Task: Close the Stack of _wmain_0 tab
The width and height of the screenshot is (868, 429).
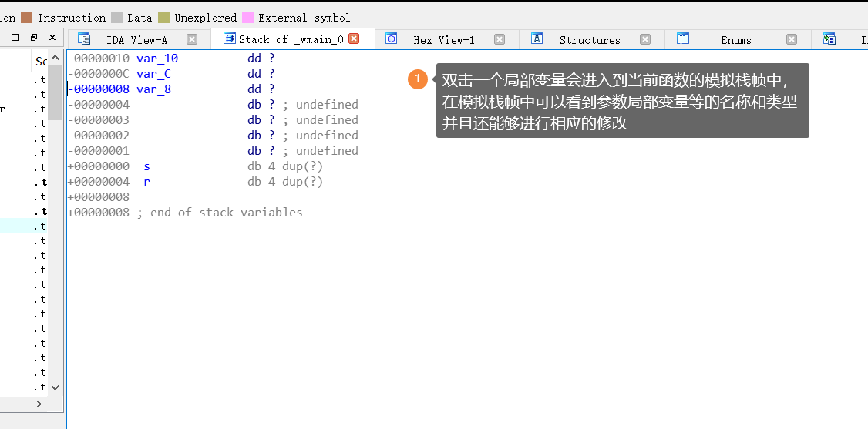Action: (x=354, y=39)
